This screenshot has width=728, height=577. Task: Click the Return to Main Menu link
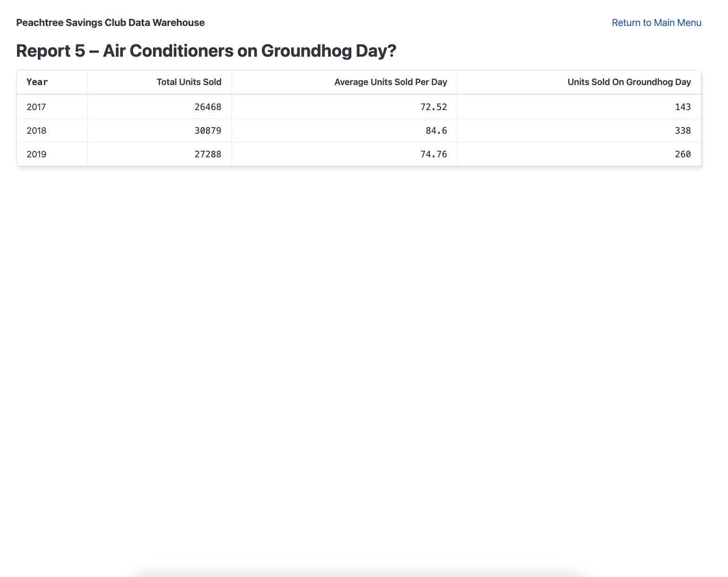[656, 23]
